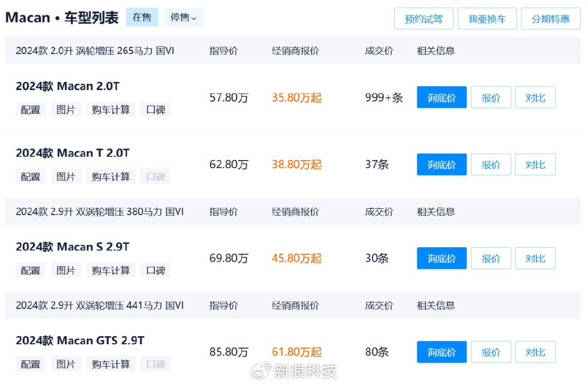Click 报价 for Macan 2.0T

tap(491, 98)
